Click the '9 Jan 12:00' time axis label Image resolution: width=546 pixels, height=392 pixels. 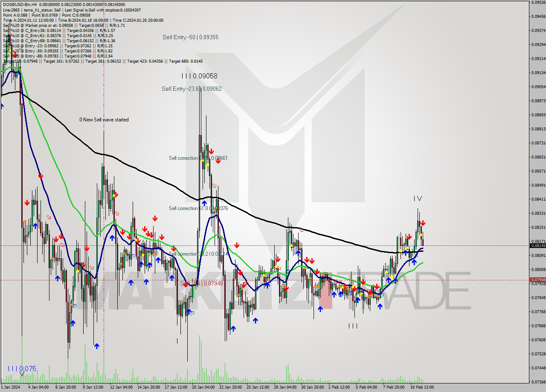point(93,387)
